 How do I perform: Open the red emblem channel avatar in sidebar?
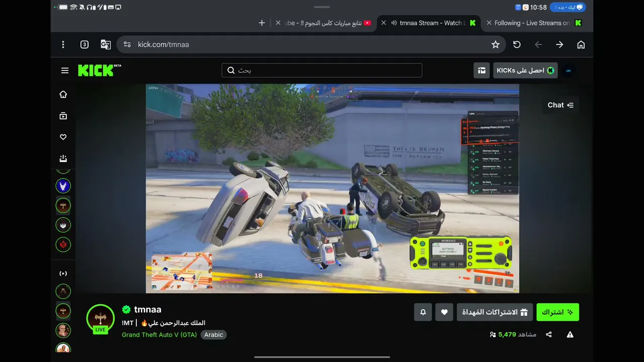click(63, 245)
